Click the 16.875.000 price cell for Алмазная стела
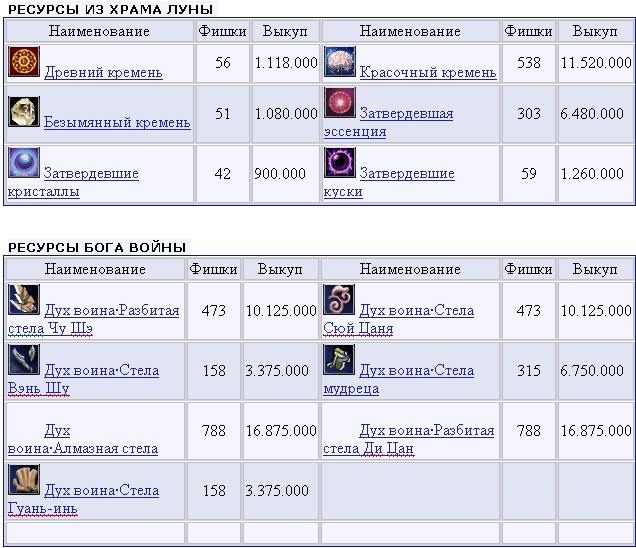Viewport: 636px width, 548px height. click(279, 431)
